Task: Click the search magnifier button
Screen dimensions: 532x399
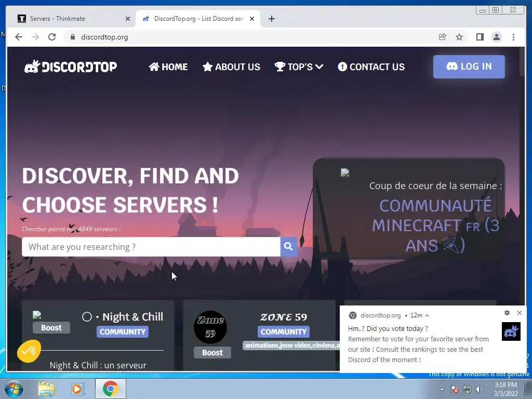Action: [289, 246]
